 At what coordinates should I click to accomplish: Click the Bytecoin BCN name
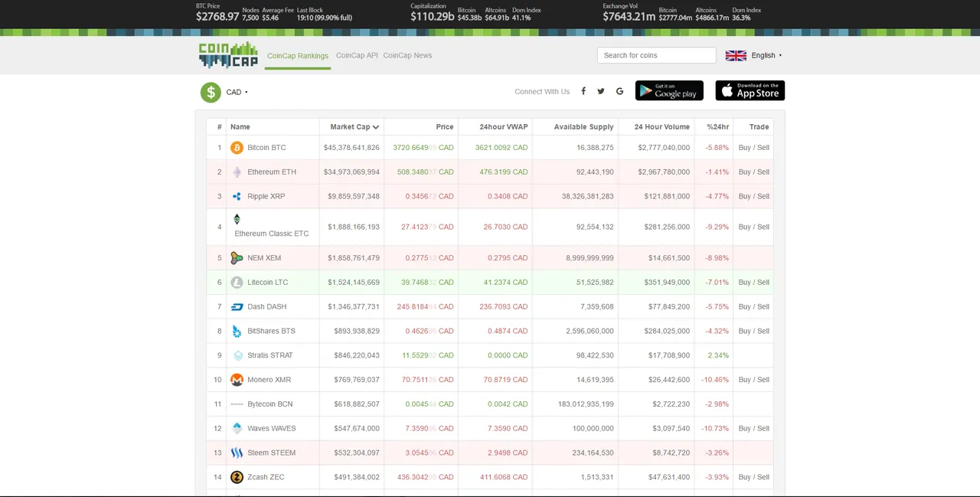click(270, 404)
